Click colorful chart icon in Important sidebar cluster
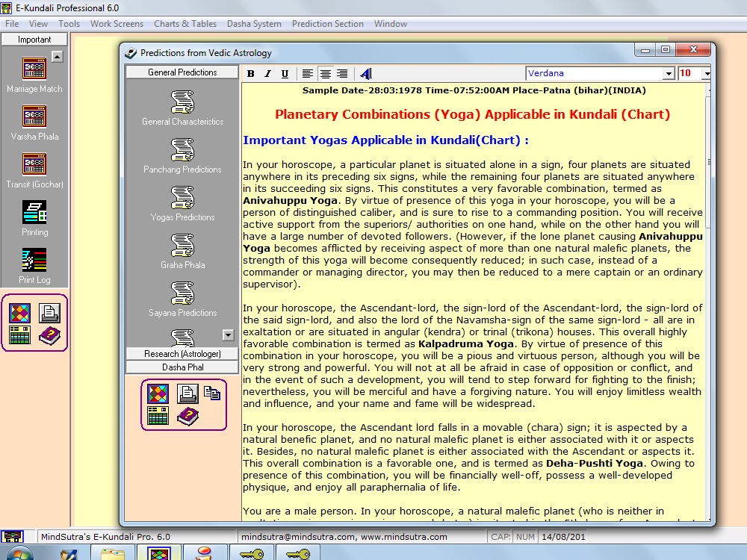This screenshot has width=747, height=560. point(19,313)
